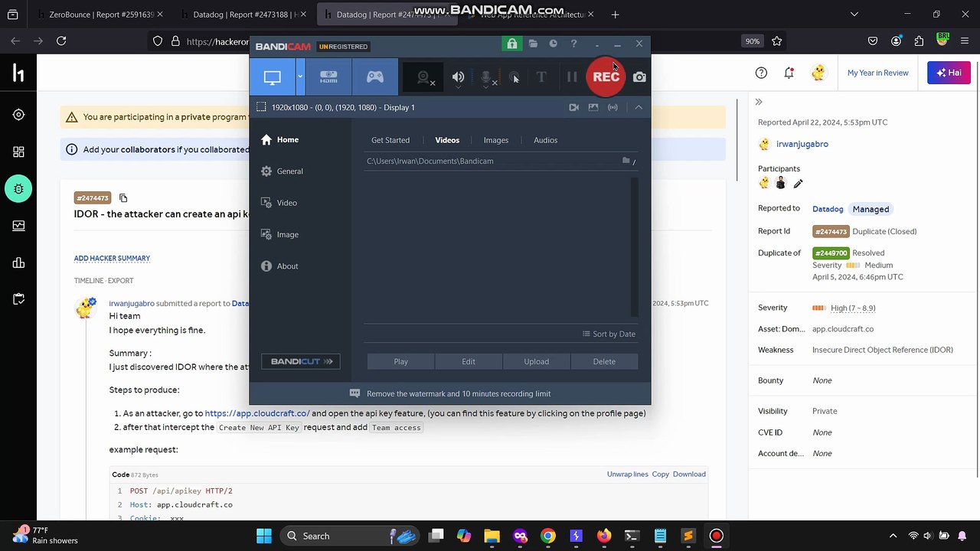Open duplicate report #2449700 badge
This screenshot has height=551, width=980.
click(x=831, y=253)
